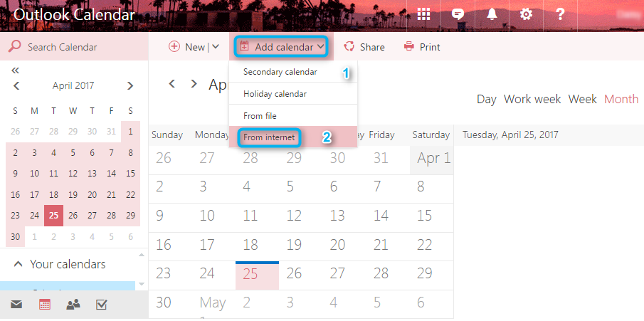
Task: Open the Skype chat icon
Action: 458,14
